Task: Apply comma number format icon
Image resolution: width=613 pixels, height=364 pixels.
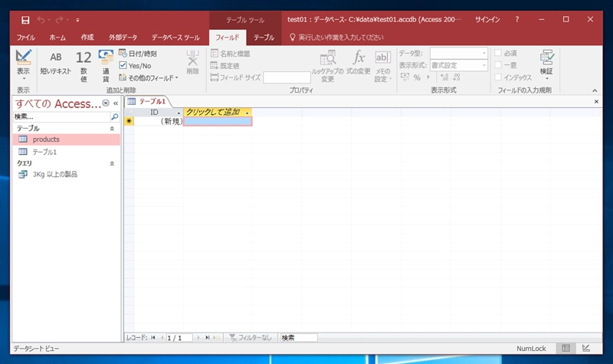Action: coord(428,77)
